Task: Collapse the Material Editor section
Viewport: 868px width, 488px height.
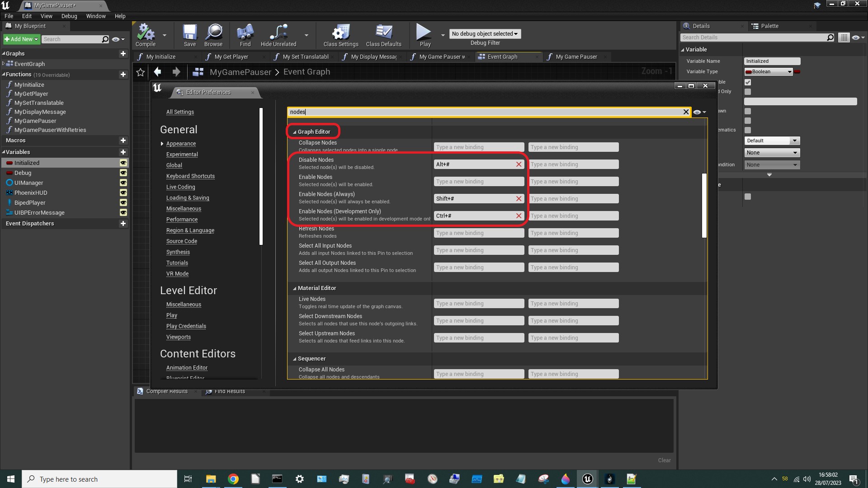Action: tap(295, 288)
